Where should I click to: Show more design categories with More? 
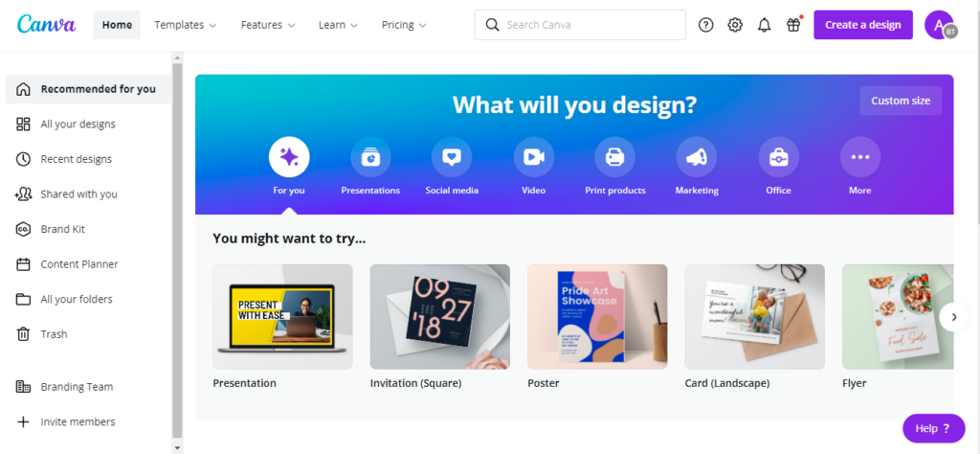[x=860, y=157]
